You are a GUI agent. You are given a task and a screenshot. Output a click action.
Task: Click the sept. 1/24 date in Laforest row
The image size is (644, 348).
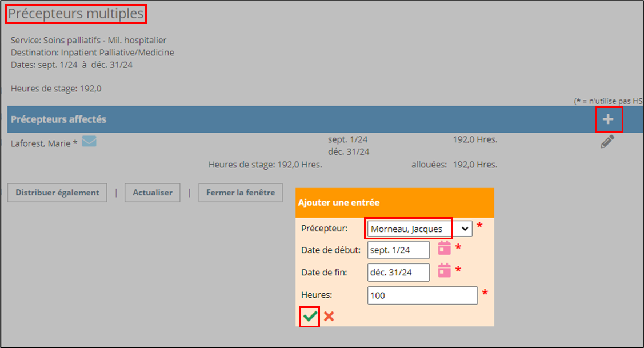pos(348,139)
